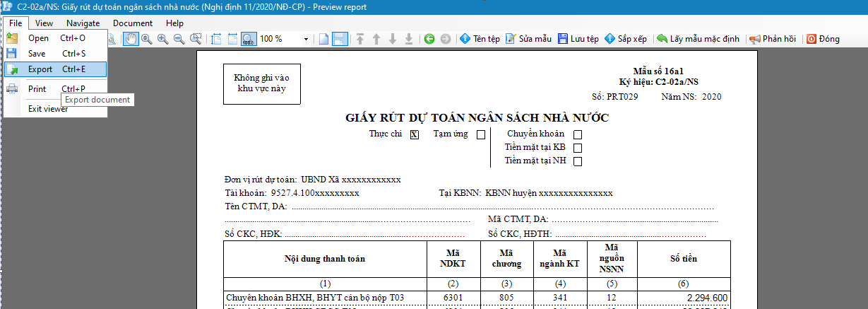
Task: Click the green back navigation arrow
Action: pyautogui.click(x=429, y=39)
